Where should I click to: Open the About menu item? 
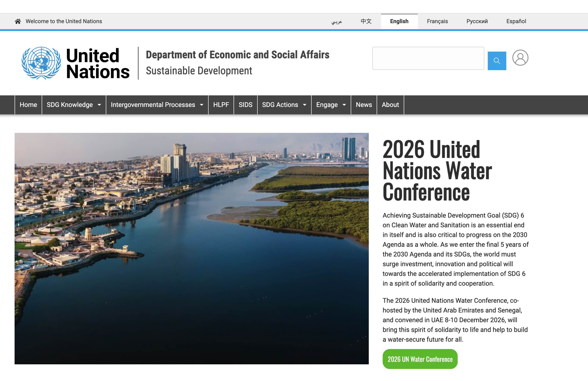point(390,105)
